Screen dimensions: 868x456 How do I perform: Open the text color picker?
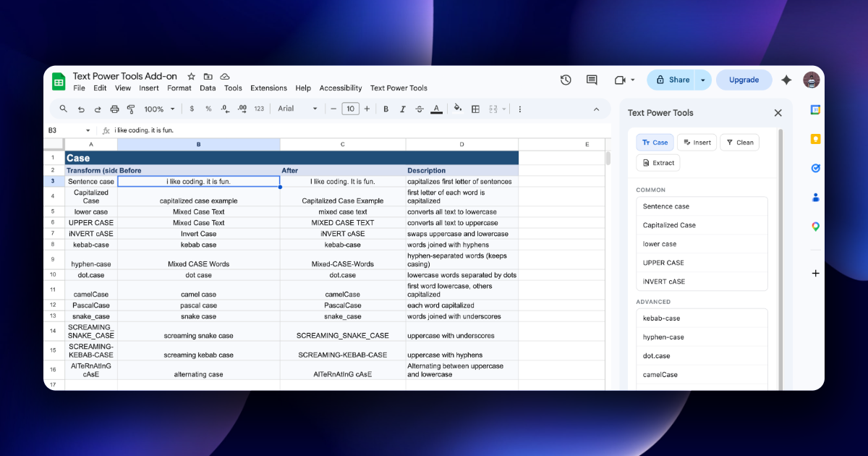436,109
